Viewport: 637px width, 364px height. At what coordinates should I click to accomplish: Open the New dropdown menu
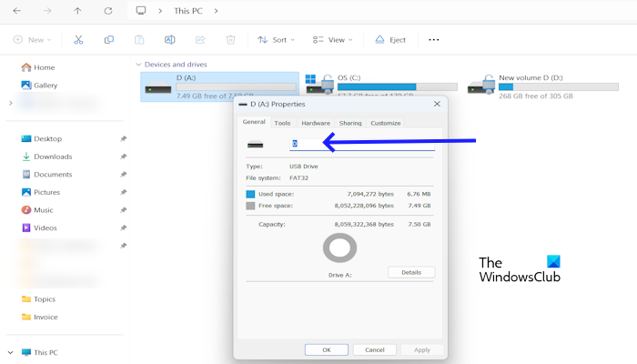click(x=33, y=40)
